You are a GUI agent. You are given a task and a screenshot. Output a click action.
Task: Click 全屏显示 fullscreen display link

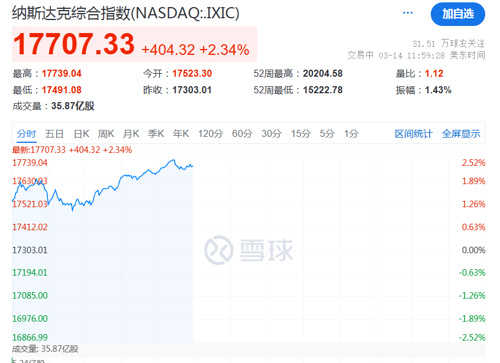461,134
